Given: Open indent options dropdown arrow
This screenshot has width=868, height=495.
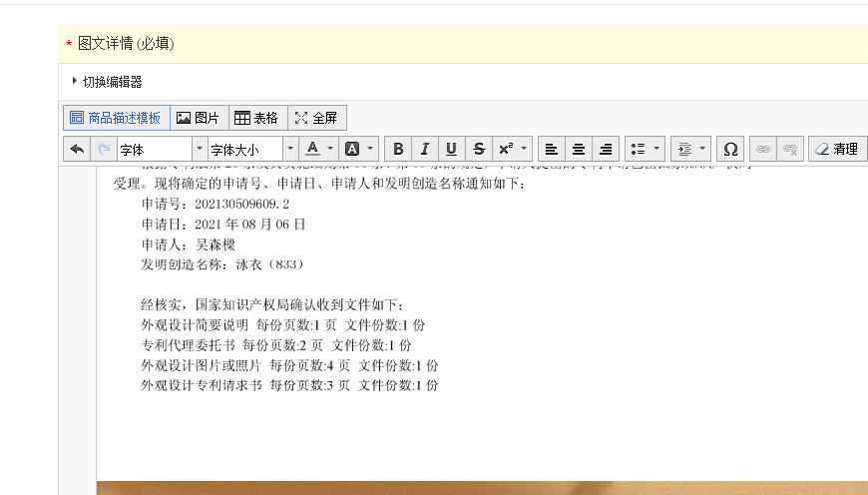Looking at the screenshot, I should (x=702, y=149).
